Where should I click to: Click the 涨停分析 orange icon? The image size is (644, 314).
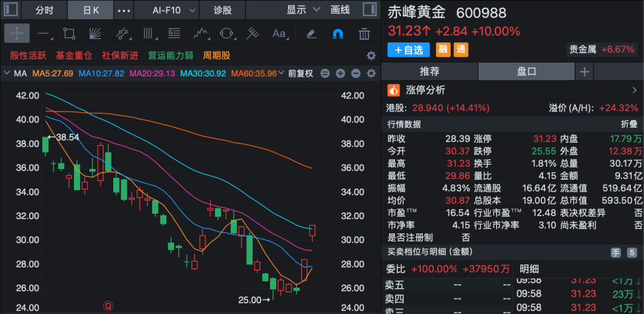point(394,90)
